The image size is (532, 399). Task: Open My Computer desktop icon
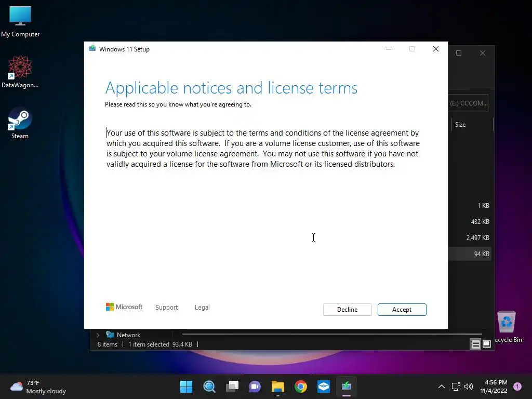[x=20, y=22]
